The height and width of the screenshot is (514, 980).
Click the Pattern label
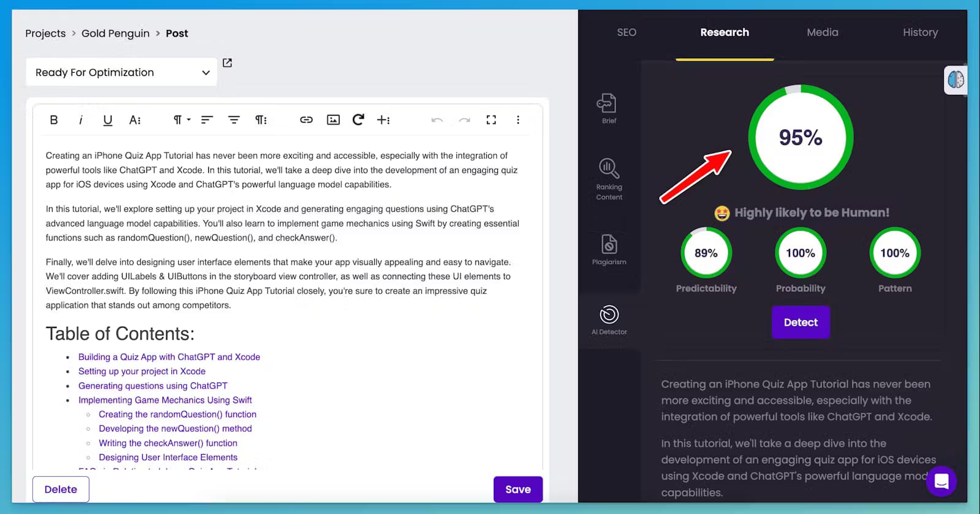(895, 288)
